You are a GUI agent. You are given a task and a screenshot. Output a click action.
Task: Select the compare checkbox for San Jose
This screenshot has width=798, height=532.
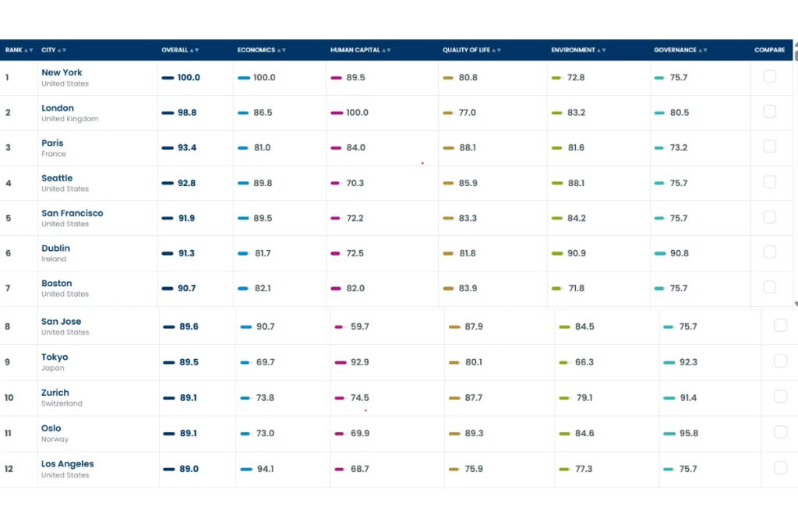780,326
